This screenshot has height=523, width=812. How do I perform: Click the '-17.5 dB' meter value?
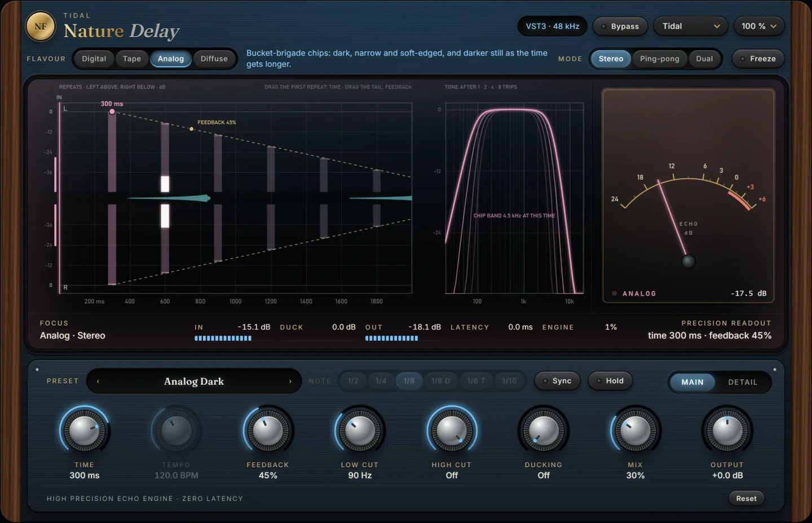coord(749,293)
